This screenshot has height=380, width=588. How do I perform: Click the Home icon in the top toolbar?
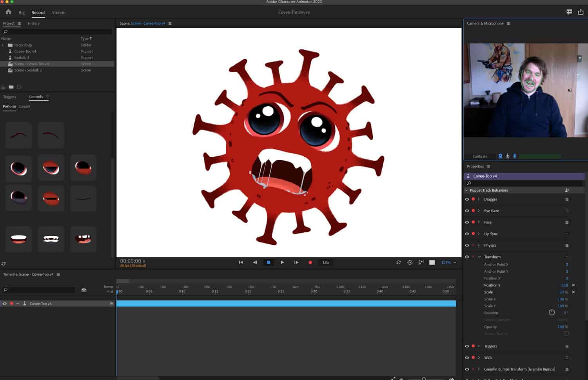pos(8,12)
